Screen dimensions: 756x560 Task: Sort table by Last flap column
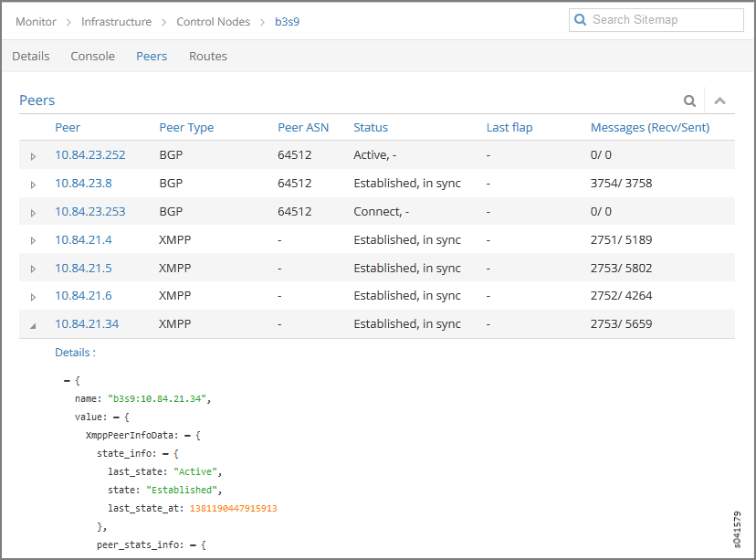tap(509, 128)
